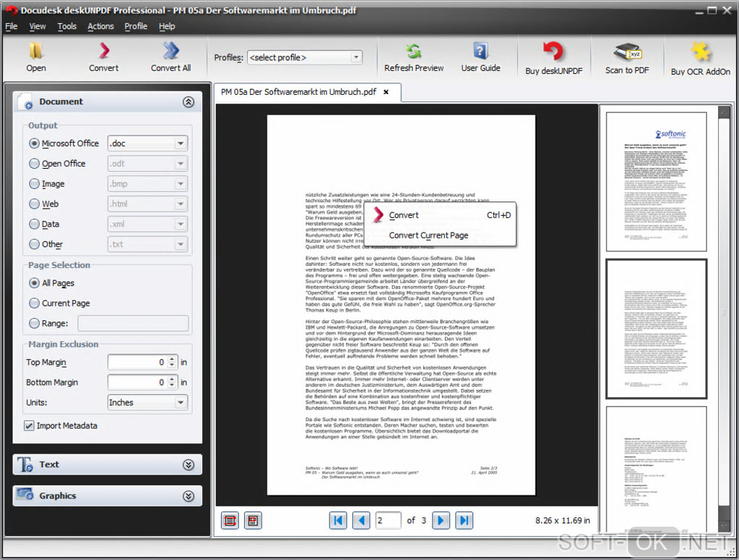Jump to the last page
739x560 pixels.
coord(464,520)
